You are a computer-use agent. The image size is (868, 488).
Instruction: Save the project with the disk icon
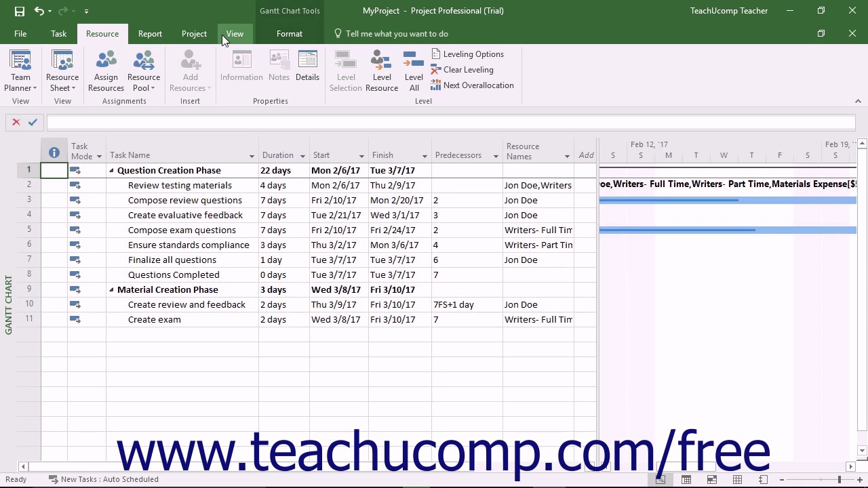19,11
